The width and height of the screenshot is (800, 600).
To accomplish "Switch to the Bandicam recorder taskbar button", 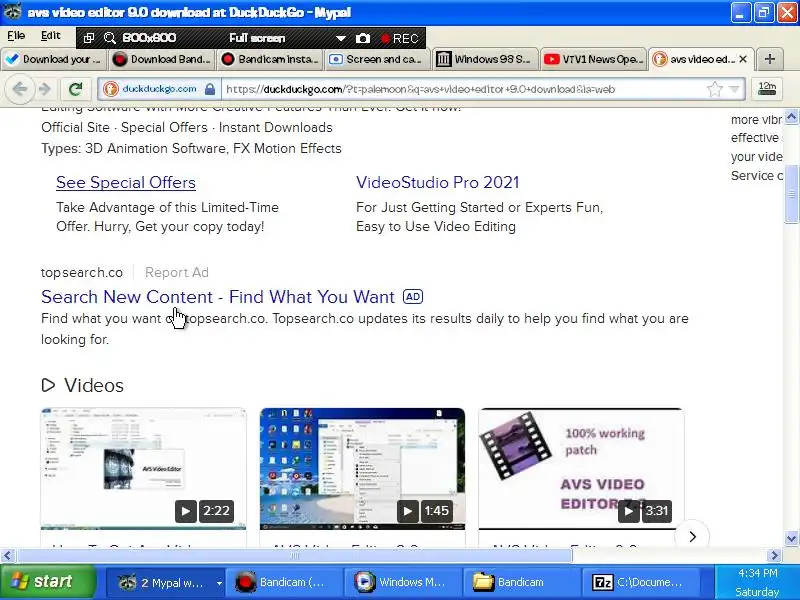I will click(284, 582).
